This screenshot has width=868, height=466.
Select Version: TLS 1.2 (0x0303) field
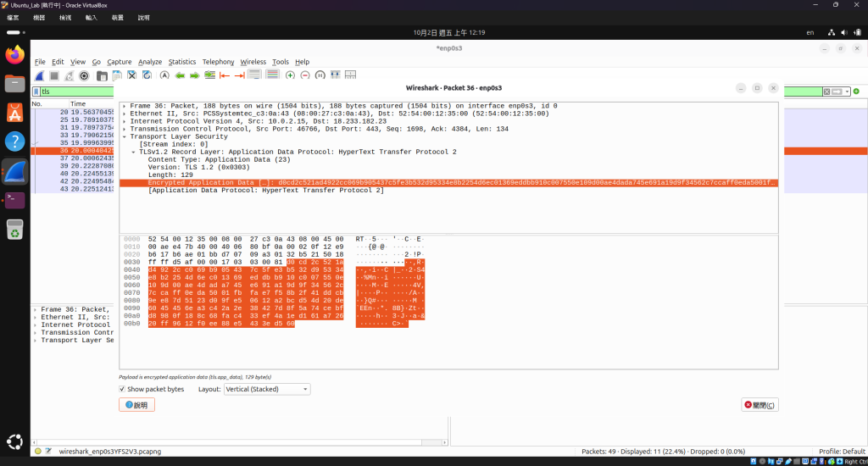click(198, 167)
